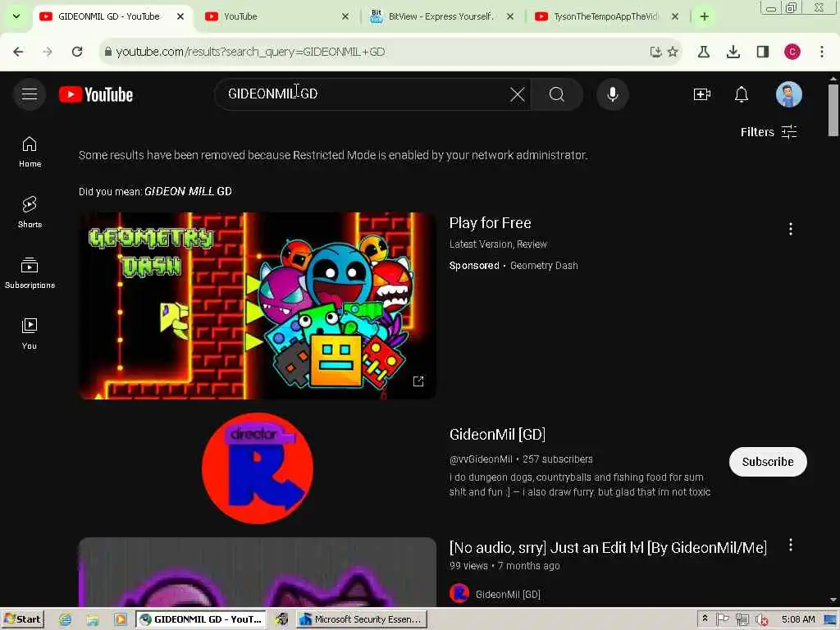Bookmark this page with the star
840x630 pixels.
tap(673, 52)
